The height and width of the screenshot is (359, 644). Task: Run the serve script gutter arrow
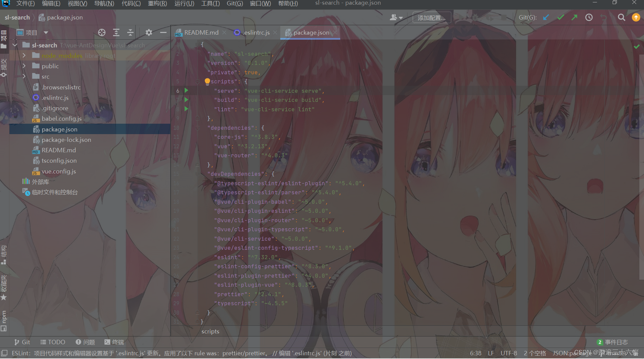click(186, 90)
